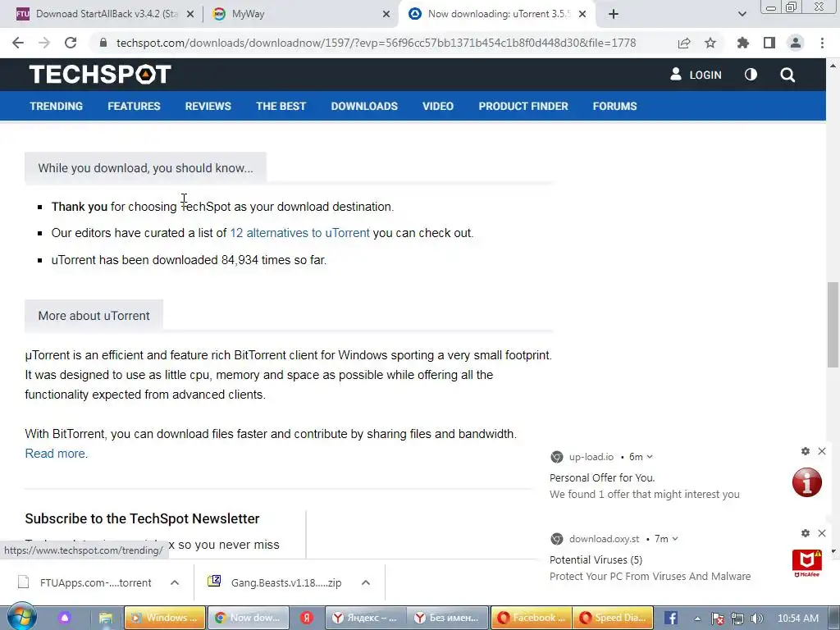
Task: Close the Download StartAllBack tab
Action: [x=190, y=14]
